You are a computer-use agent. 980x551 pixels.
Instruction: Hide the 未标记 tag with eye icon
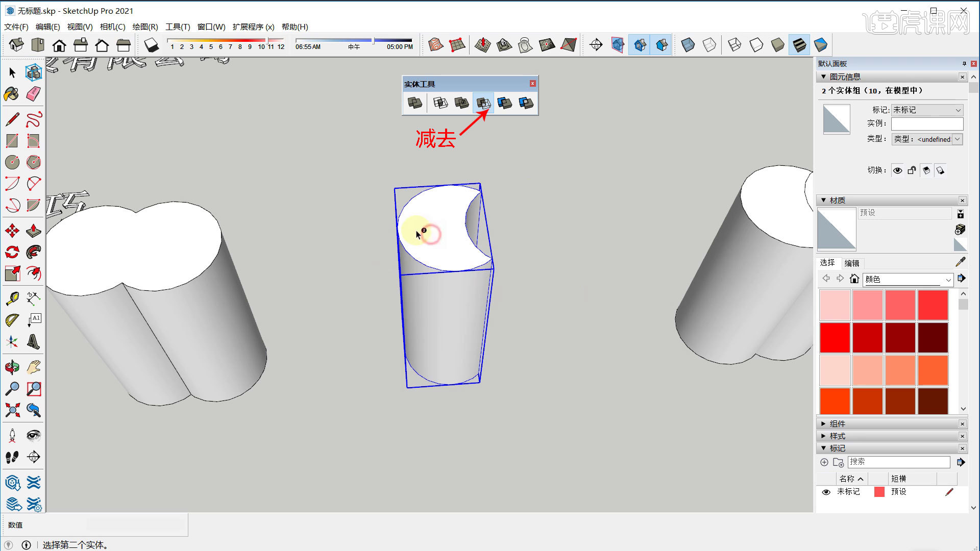pos(826,492)
